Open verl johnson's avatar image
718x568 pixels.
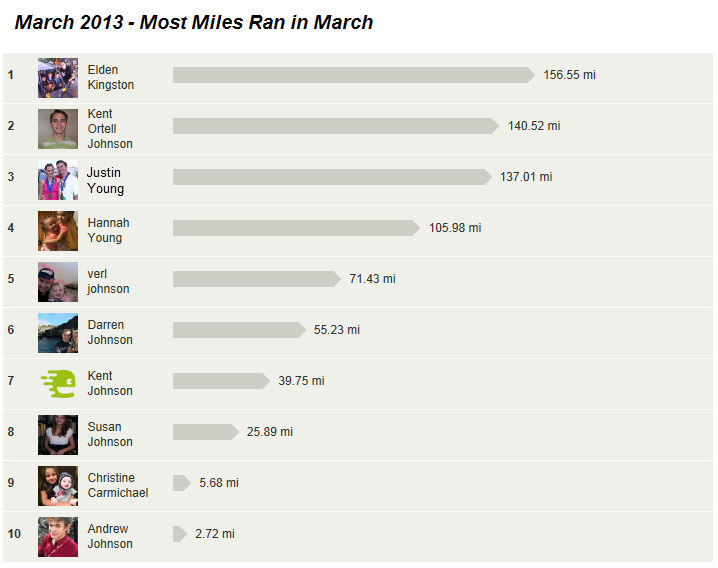pyautogui.click(x=58, y=282)
